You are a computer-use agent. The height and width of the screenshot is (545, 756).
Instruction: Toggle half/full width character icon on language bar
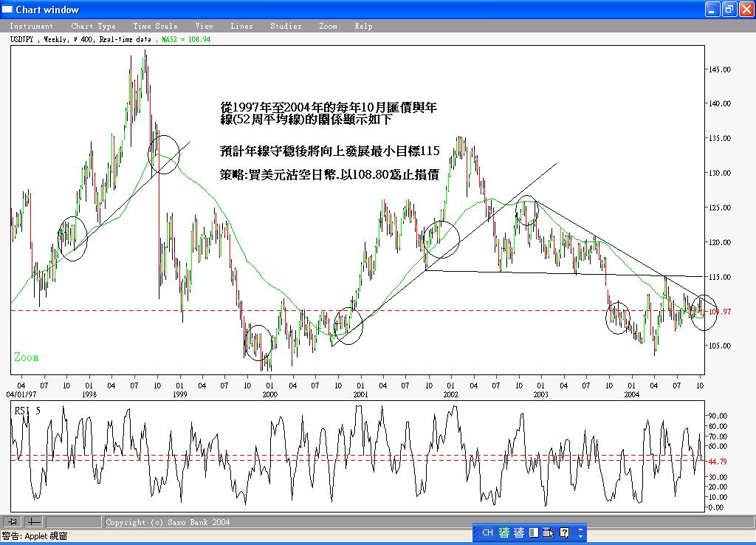[x=534, y=532]
